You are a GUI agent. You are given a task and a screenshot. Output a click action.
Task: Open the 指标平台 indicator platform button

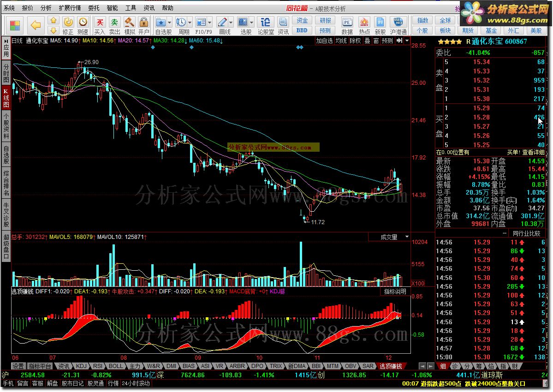40,366
